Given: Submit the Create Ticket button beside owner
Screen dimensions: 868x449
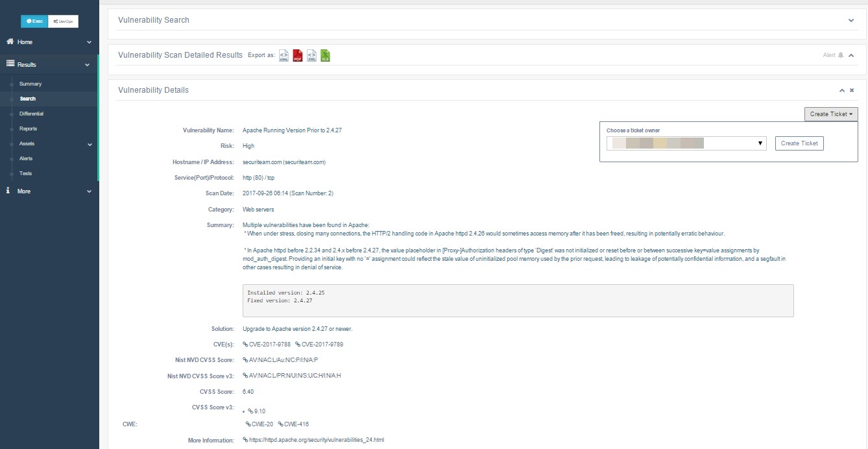Looking at the screenshot, I should pyautogui.click(x=799, y=143).
